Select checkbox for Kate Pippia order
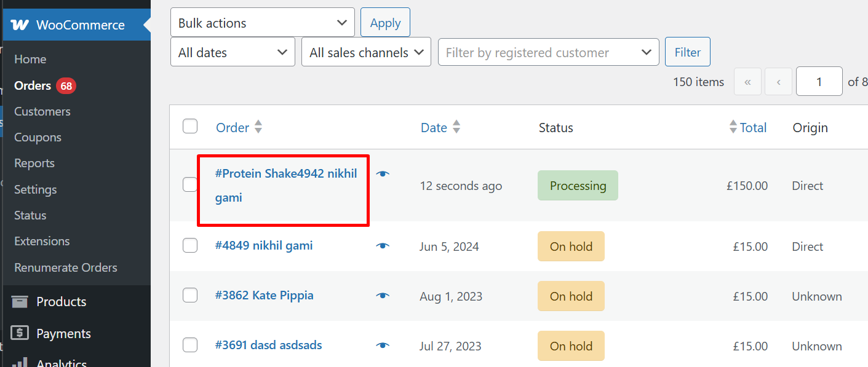The height and width of the screenshot is (367, 868). [190, 296]
